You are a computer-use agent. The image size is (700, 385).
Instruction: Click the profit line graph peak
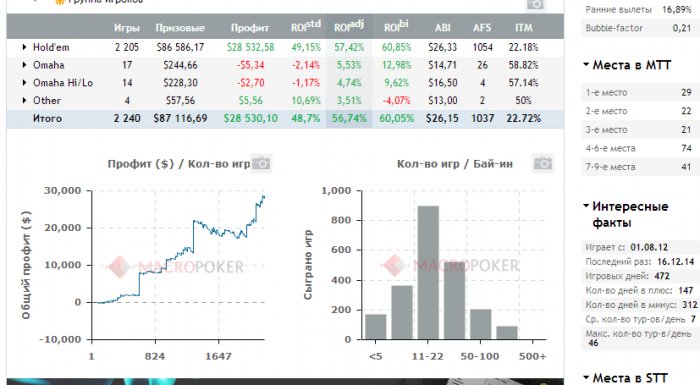(263, 196)
